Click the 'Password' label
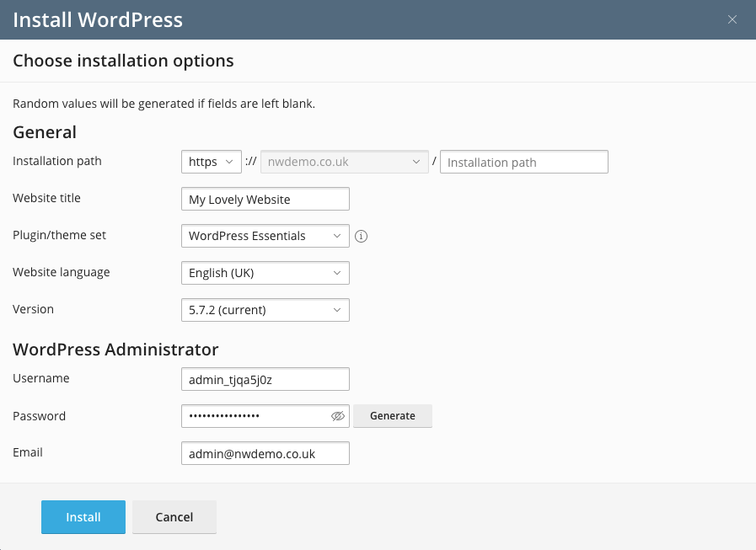 (39, 416)
